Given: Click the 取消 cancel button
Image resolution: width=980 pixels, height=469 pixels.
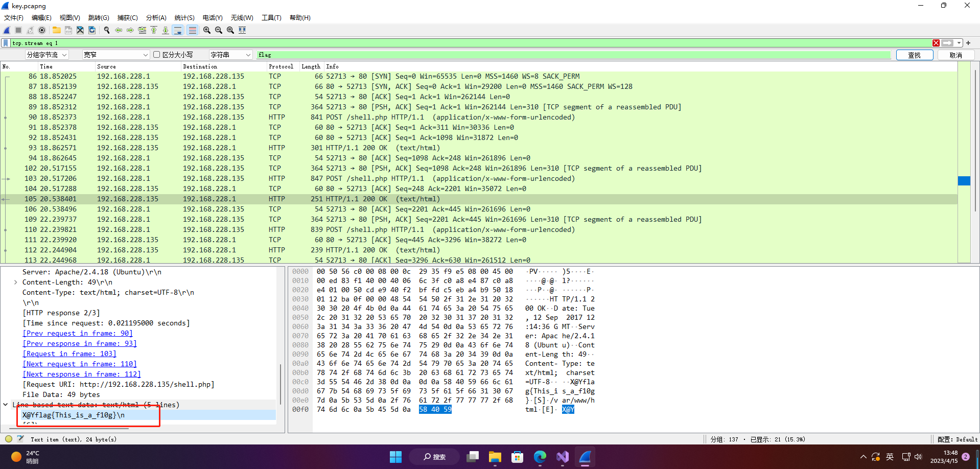Looking at the screenshot, I should [x=956, y=55].
